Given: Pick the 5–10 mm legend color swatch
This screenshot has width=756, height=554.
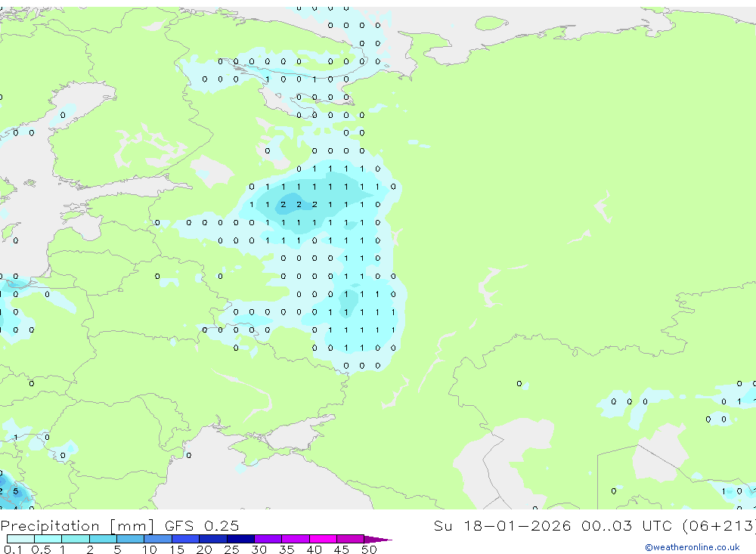Looking at the screenshot, I should (131, 539).
